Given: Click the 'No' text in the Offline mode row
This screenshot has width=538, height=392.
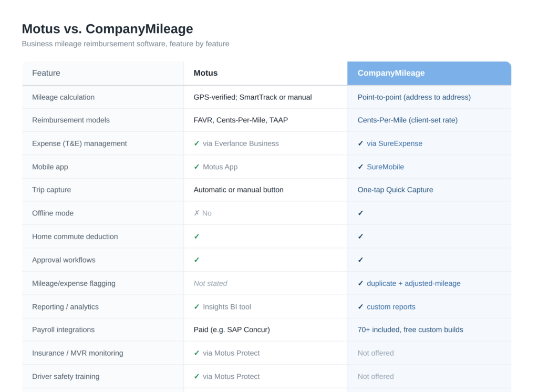Looking at the screenshot, I should [x=207, y=213].
